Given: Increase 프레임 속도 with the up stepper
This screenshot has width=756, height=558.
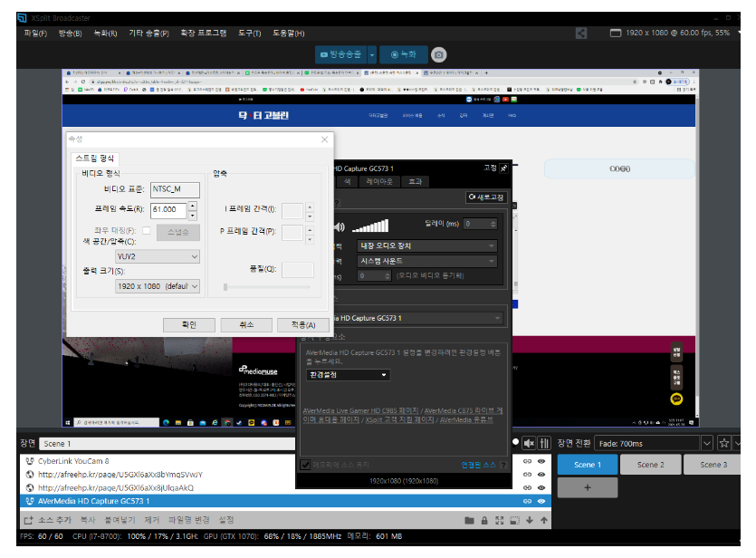Looking at the screenshot, I should tap(192, 206).
